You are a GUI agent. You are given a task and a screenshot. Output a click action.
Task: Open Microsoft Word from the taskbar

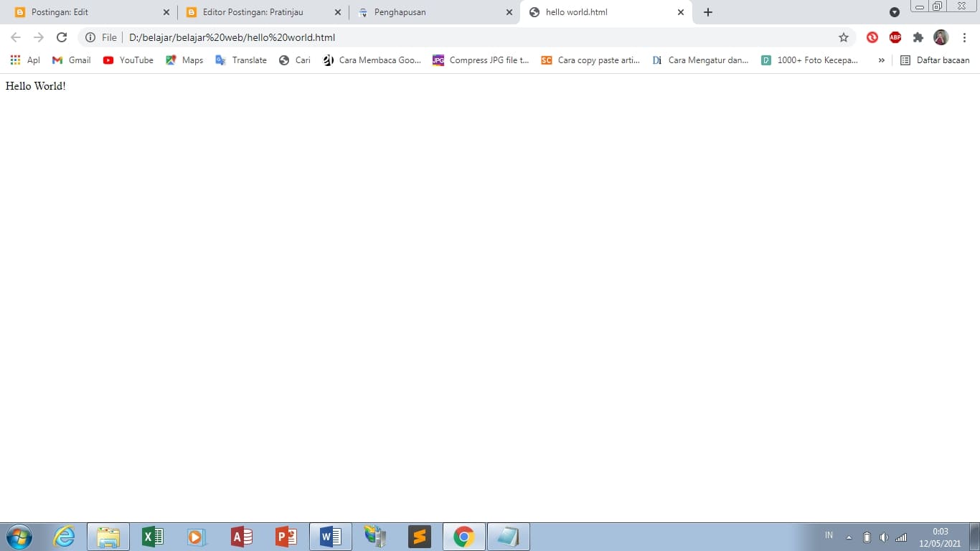point(330,536)
